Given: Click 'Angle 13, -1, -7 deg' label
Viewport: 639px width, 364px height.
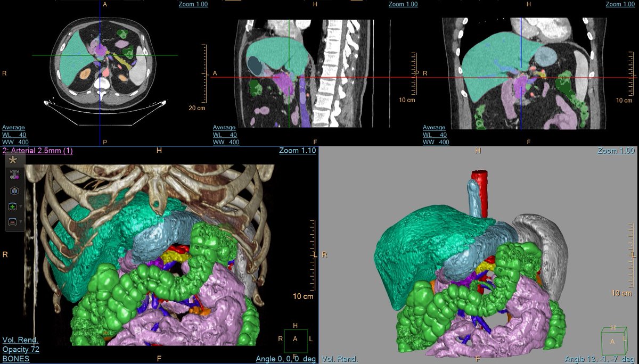Looking at the screenshot, I should tap(600, 359).
